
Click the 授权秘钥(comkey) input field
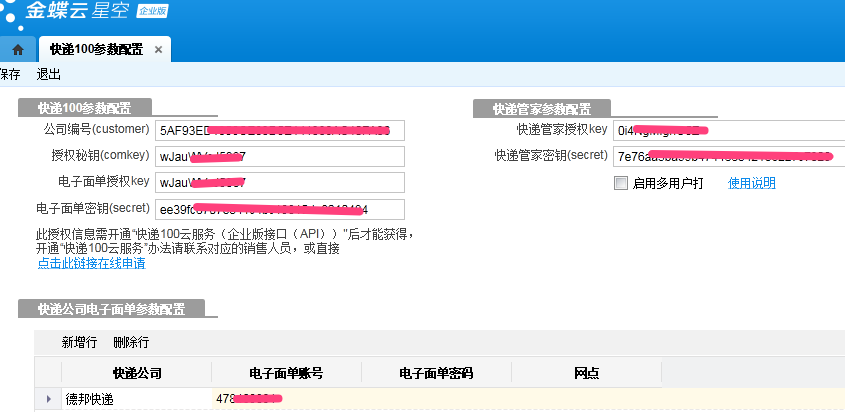279,156
